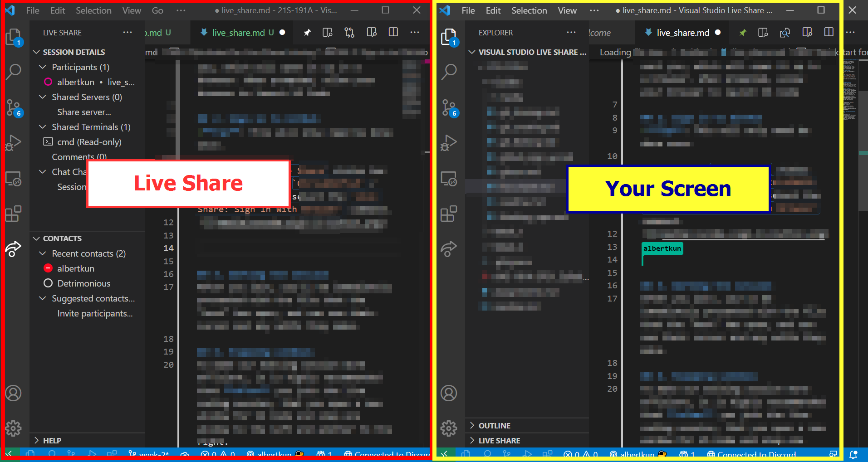Open Live Share icon in right window activity bar
Viewport: 868px width, 462px height.
[449, 248]
